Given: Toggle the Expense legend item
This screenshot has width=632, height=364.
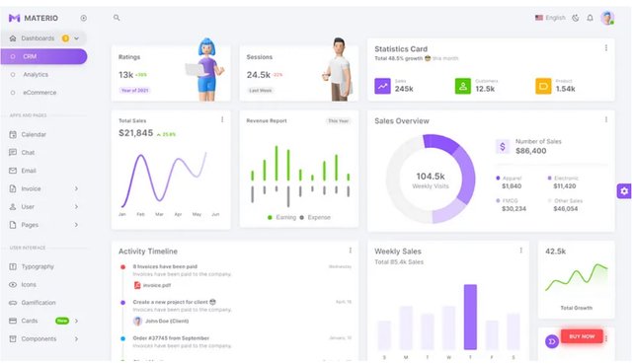Looking at the screenshot, I should pyautogui.click(x=315, y=217).
